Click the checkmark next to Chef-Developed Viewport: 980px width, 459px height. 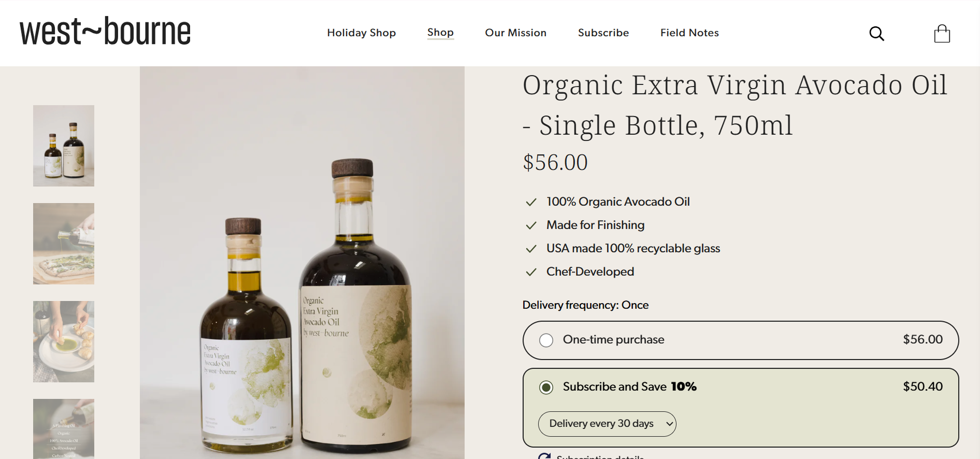531,272
